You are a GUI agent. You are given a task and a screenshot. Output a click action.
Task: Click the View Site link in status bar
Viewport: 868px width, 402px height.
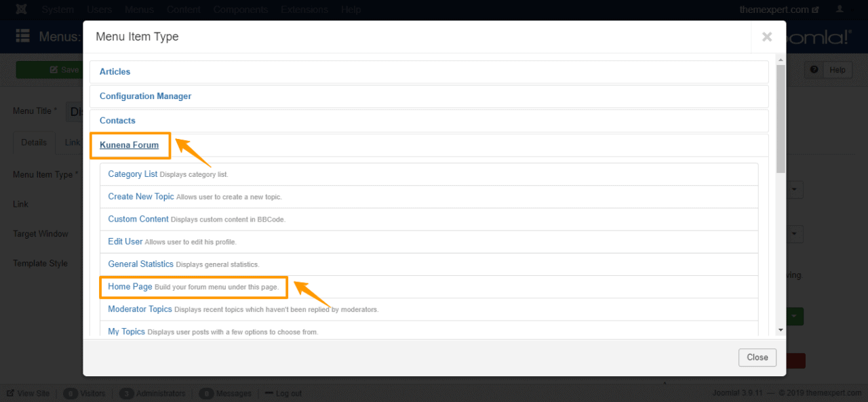tap(28, 393)
